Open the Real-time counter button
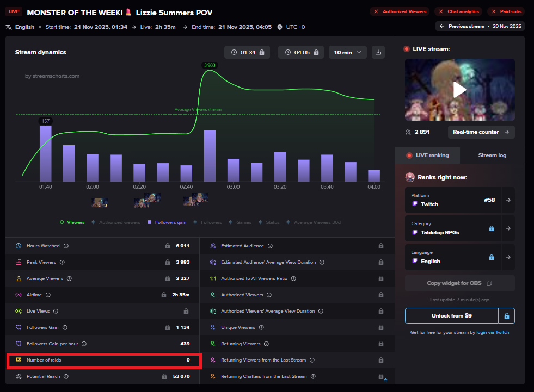 (x=481, y=132)
